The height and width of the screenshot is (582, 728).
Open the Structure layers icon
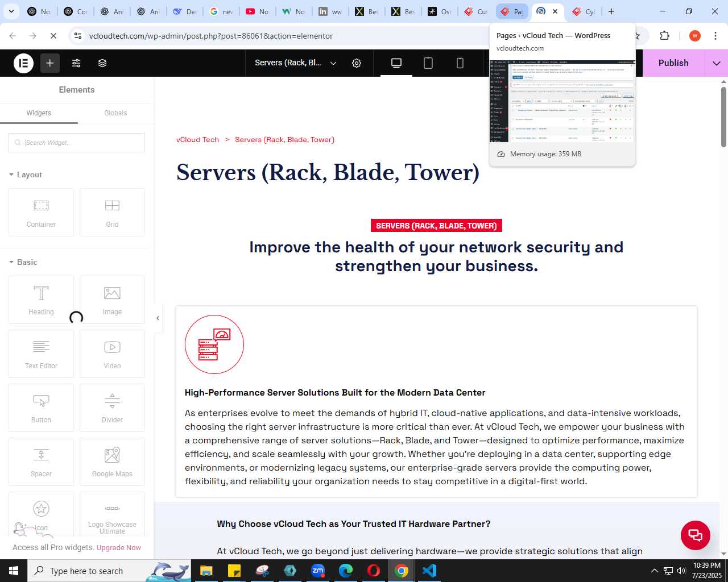(102, 63)
